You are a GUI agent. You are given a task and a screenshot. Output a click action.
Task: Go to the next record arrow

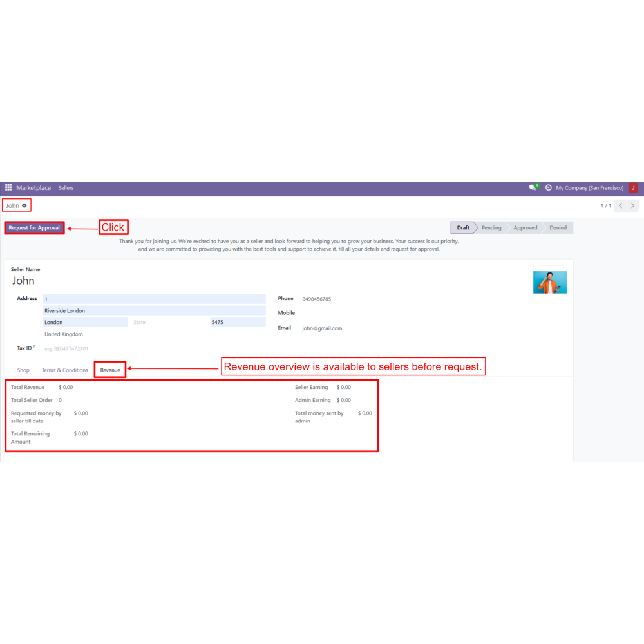tap(633, 205)
